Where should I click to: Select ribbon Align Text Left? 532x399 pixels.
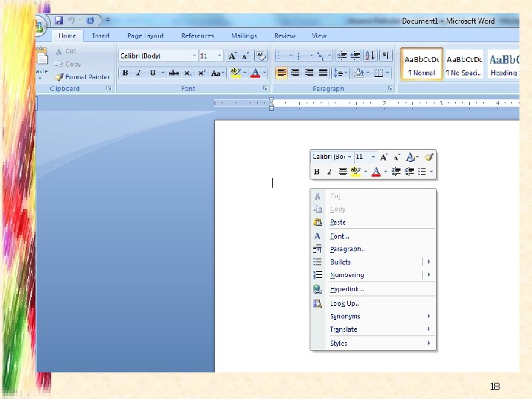coord(282,73)
